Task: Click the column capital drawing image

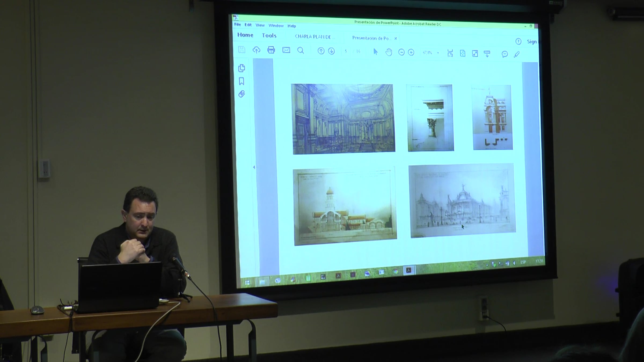Action: 430,118
